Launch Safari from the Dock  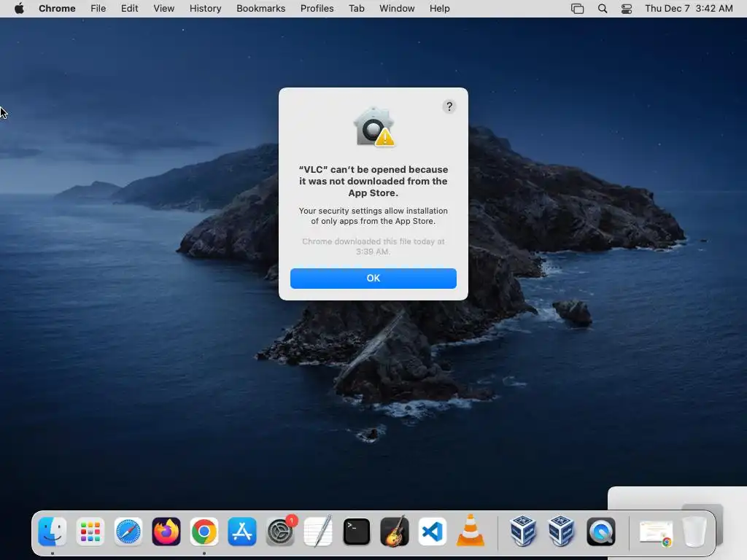[x=128, y=532]
